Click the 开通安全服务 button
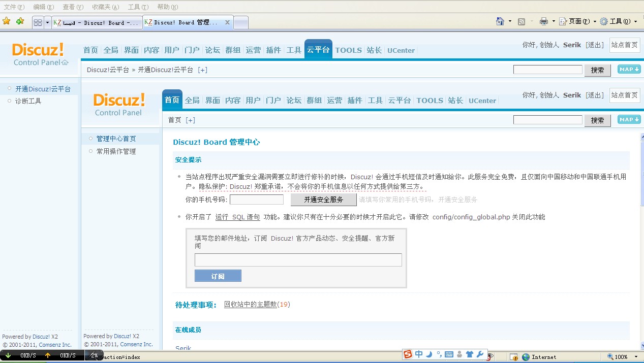 pyautogui.click(x=324, y=200)
